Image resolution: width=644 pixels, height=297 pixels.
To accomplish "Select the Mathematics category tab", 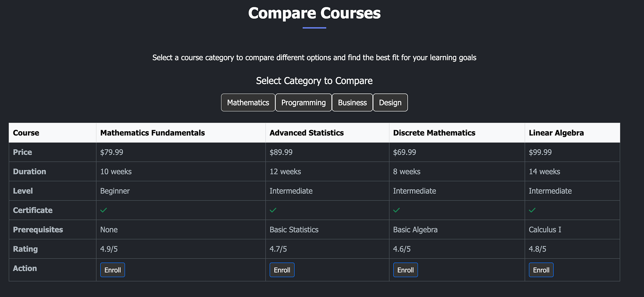I will 248,103.
